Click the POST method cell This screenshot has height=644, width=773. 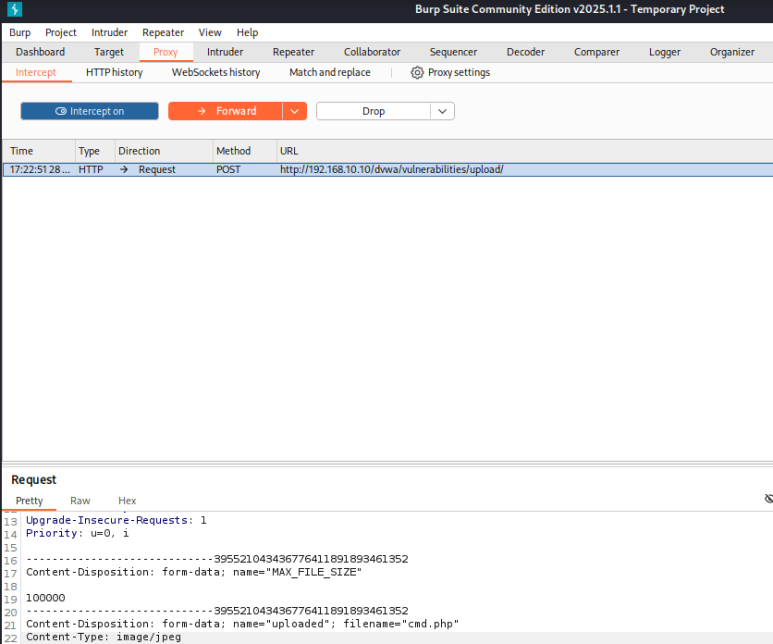click(228, 170)
